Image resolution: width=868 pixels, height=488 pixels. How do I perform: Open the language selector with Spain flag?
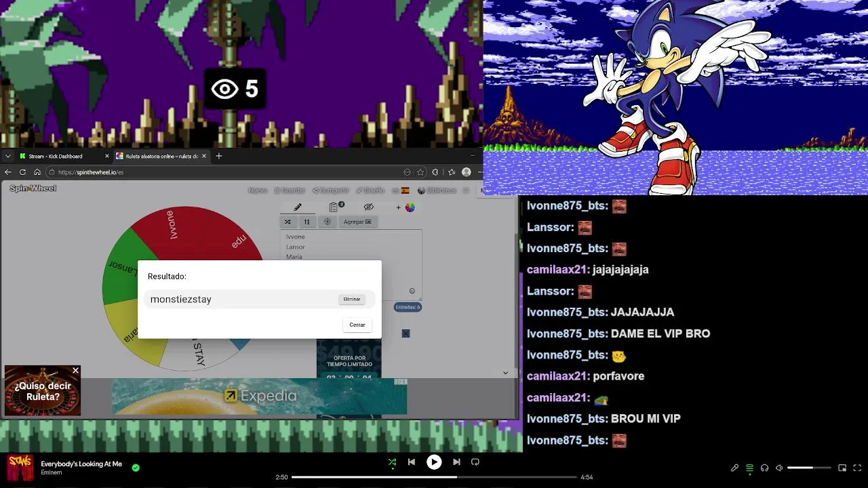(x=401, y=190)
